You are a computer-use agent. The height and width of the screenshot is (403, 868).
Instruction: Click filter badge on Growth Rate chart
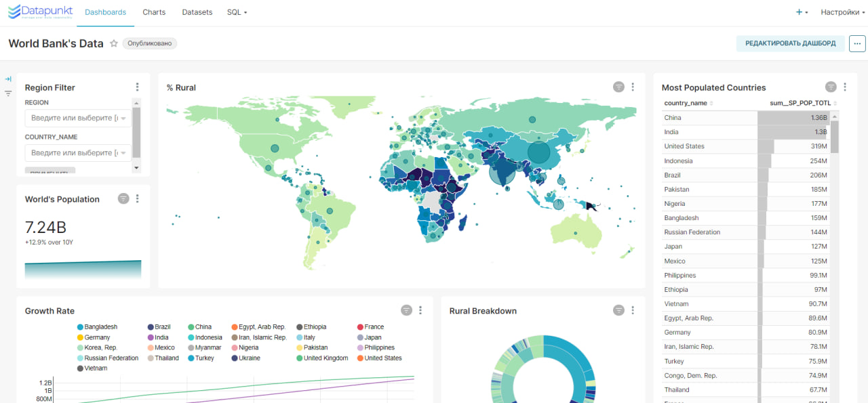[406, 310]
